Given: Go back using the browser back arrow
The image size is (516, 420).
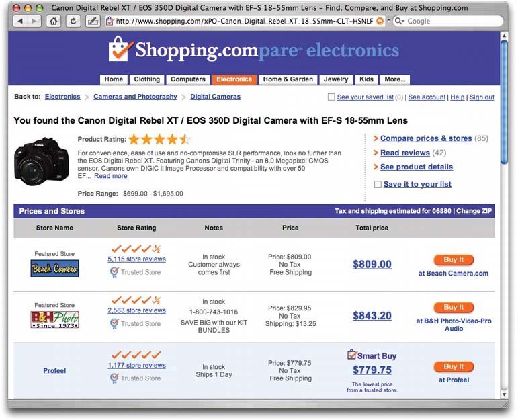Looking at the screenshot, I should coord(19,21).
